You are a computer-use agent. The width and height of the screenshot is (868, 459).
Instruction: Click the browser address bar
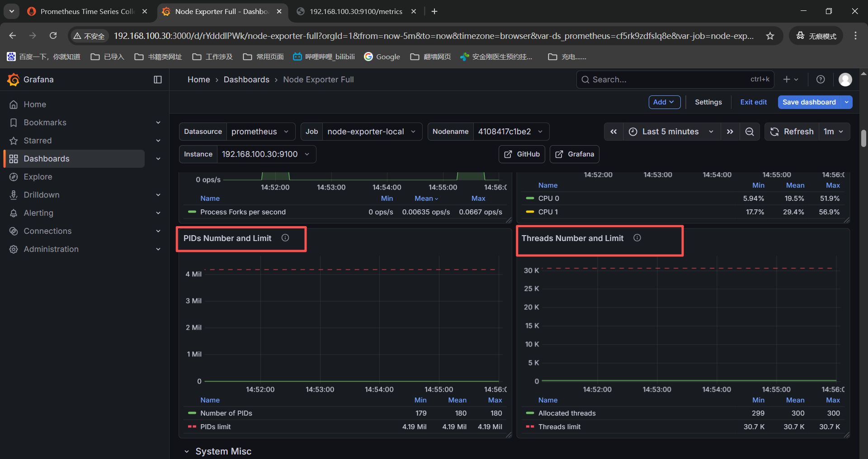click(433, 36)
